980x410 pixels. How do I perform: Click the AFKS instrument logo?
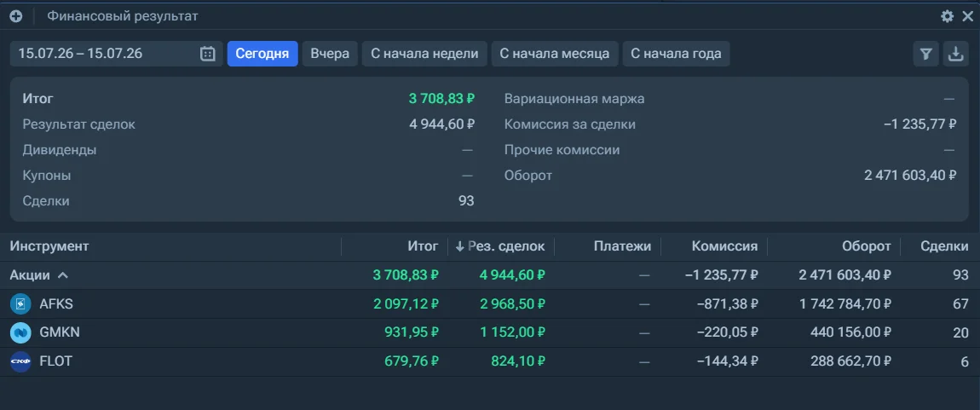(20, 304)
